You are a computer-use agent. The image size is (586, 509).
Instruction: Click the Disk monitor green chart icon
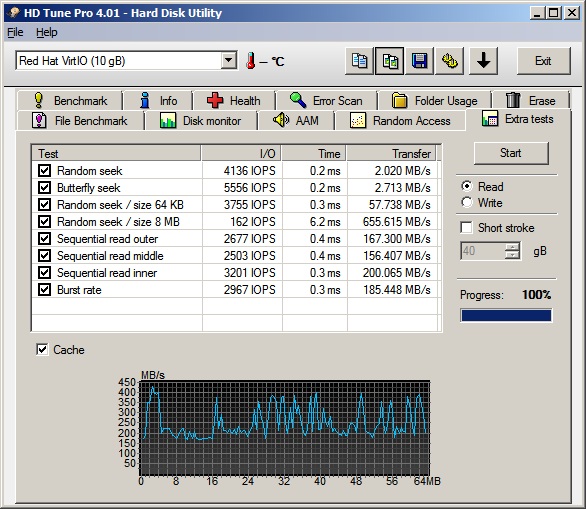(x=168, y=121)
